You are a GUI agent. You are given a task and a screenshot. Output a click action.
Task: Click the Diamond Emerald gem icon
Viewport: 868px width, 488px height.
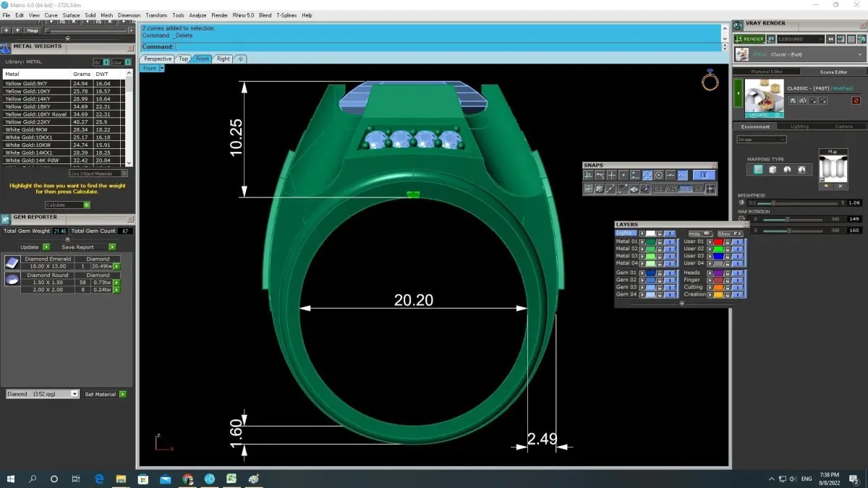point(12,262)
